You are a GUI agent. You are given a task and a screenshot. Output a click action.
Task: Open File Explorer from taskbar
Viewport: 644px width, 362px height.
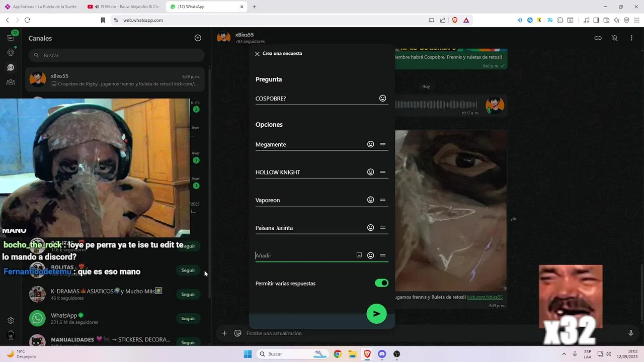(x=352, y=354)
